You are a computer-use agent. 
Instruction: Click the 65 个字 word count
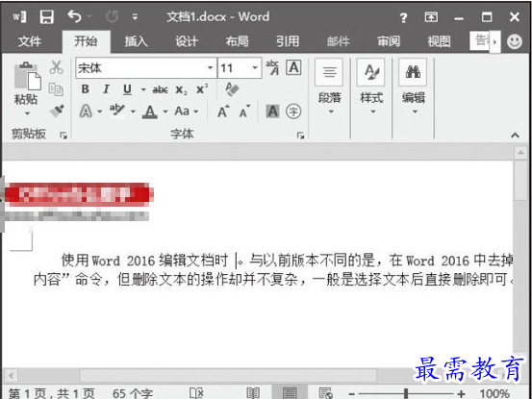click(x=133, y=393)
